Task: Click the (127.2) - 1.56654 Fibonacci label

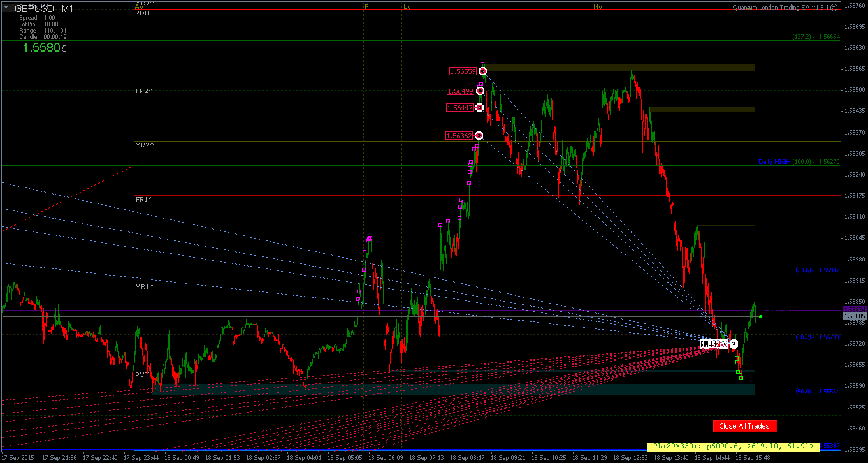Action: tap(816, 37)
